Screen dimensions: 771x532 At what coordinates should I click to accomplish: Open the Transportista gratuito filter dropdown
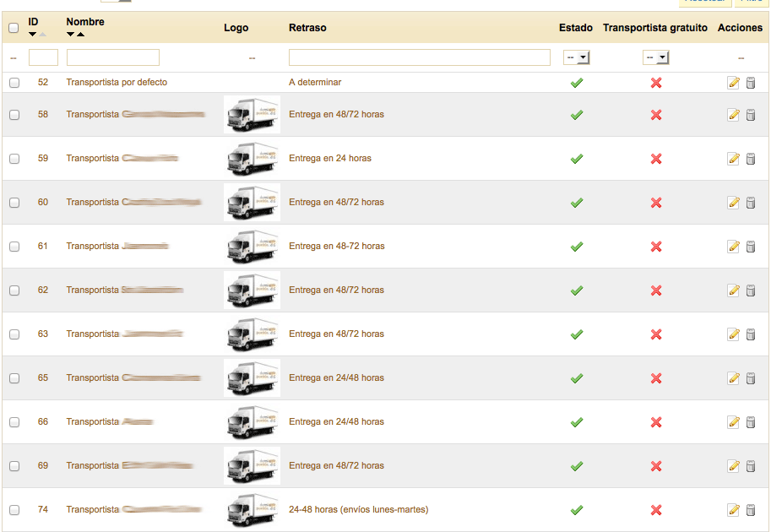[655, 57]
